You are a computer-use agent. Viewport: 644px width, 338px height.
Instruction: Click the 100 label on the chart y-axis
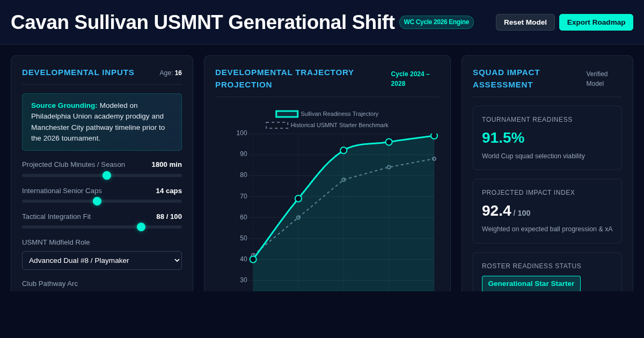[x=241, y=133]
